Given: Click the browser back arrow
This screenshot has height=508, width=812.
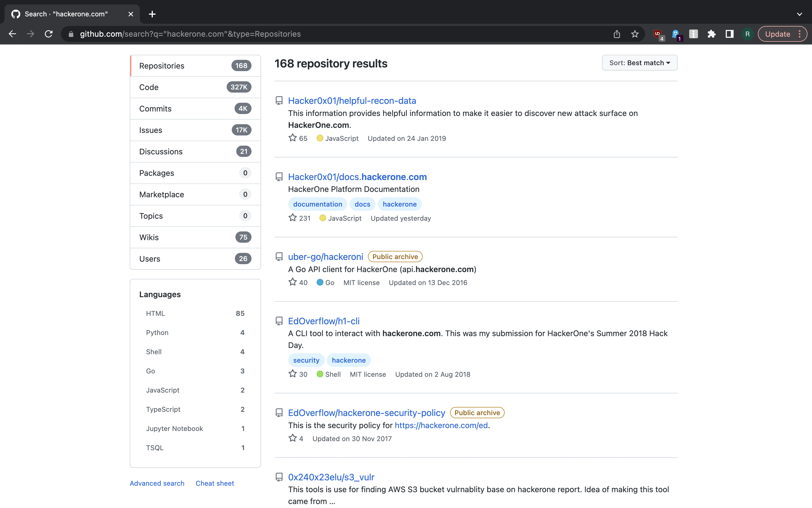Looking at the screenshot, I should click(12, 34).
